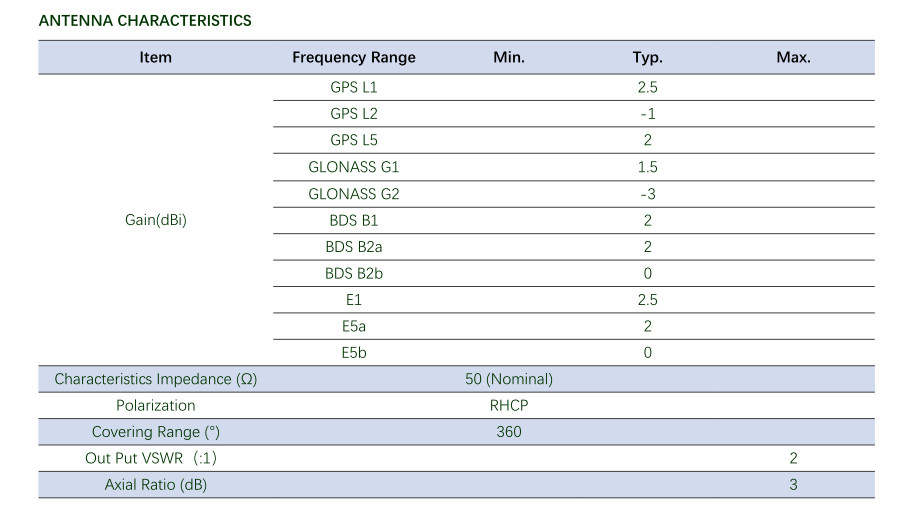
Task: Click the GPS L1 frequency cell
Action: pos(353,87)
